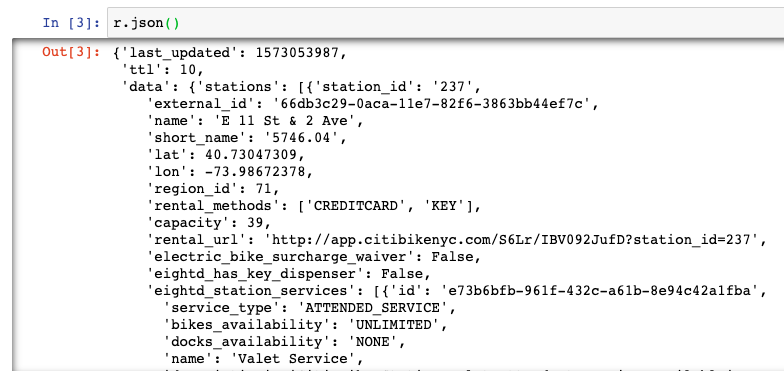The image size is (784, 371).
Task: Click the eightd_has_key_dispenser line
Action: 288,274
